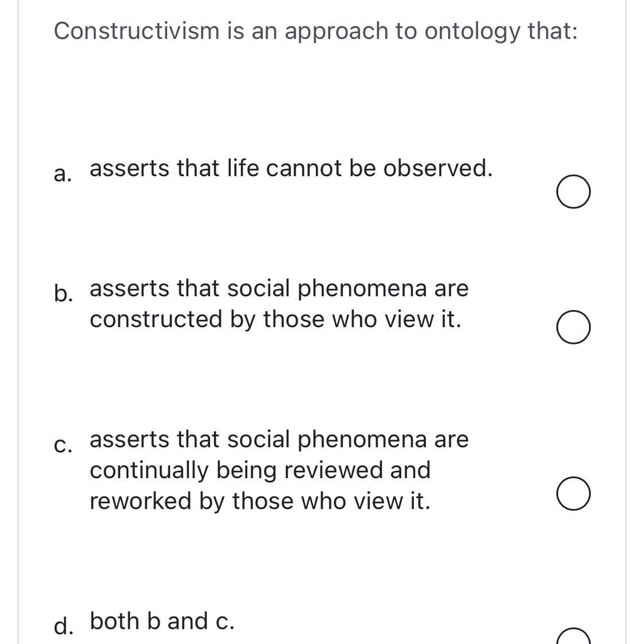The image size is (644, 644).
Task: Click the 'd.' option letter label
Action: click(x=64, y=626)
